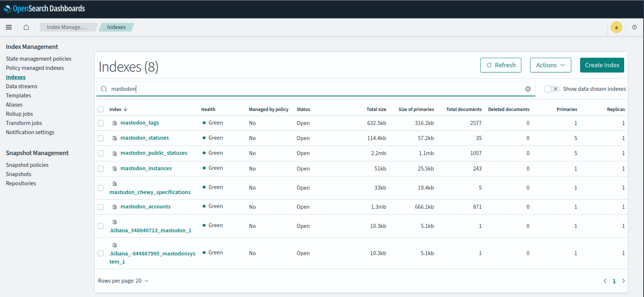Viewport: 644px width, 297px height.
Task: Click the OpenSearch Dashboards logo
Action: [44, 8]
